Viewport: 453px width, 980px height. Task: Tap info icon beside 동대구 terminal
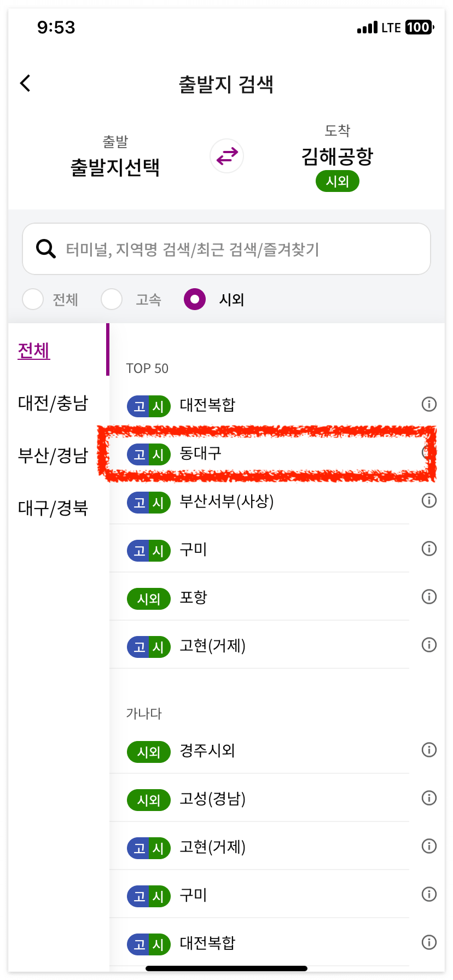pyautogui.click(x=429, y=453)
